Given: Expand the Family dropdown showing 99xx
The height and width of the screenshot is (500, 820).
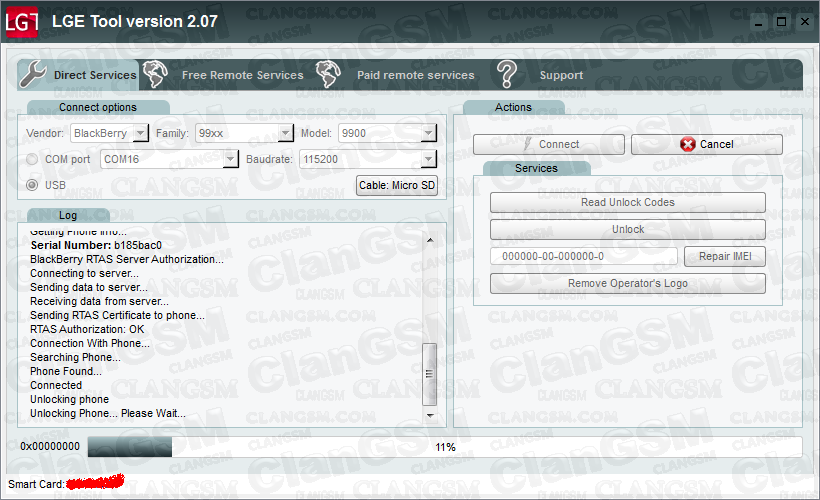Looking at the screenshot, I should (285, 133).
